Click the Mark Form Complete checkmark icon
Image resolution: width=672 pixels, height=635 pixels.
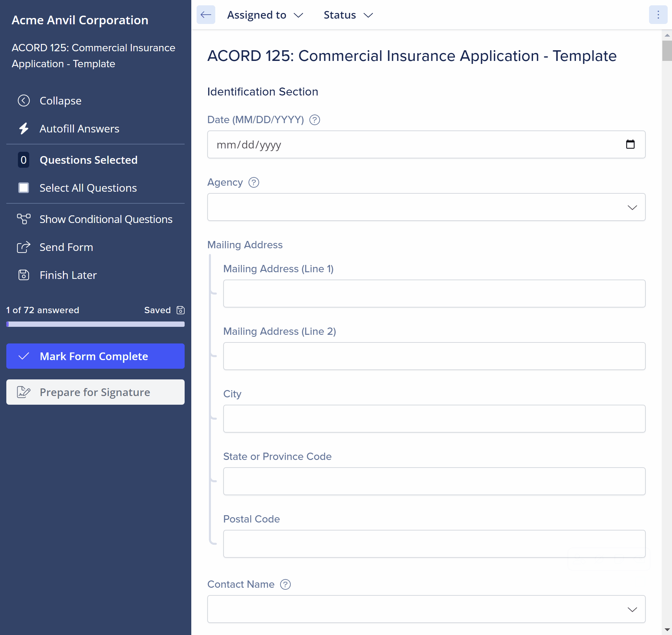click(24, 356)
